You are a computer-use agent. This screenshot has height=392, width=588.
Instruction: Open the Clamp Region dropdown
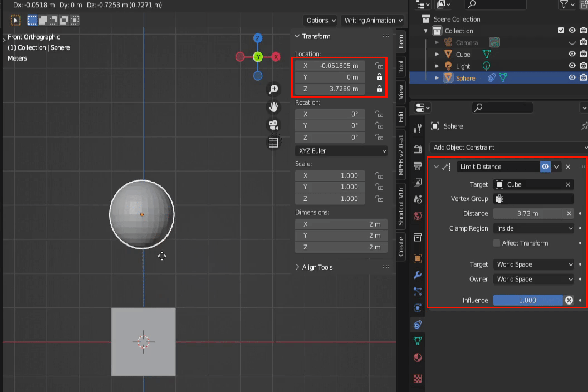click(533, 228)
